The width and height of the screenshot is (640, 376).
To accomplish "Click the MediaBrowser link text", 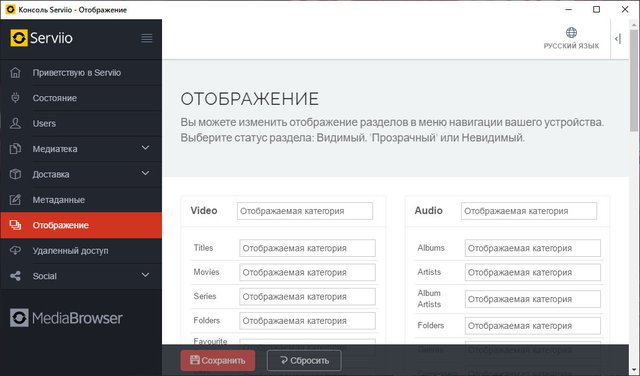I will [x=77, y=318].
